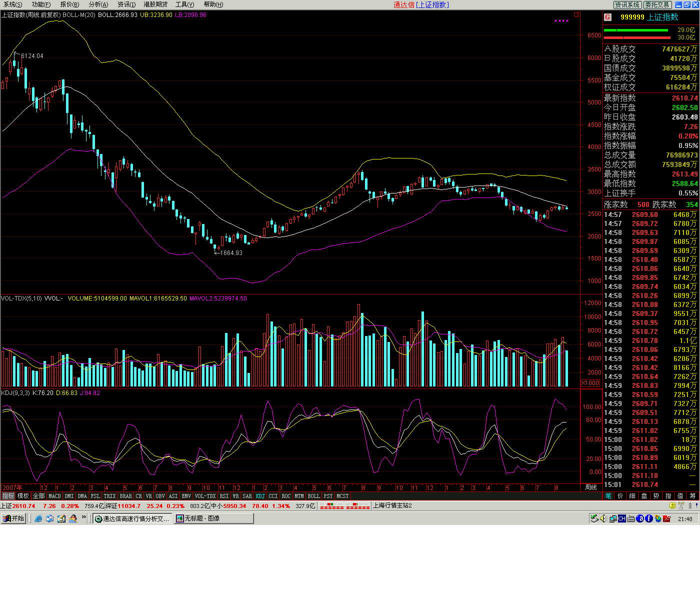700x600 pixels.
Task: Switch indicator to PSY
Action: click(328, 496)
